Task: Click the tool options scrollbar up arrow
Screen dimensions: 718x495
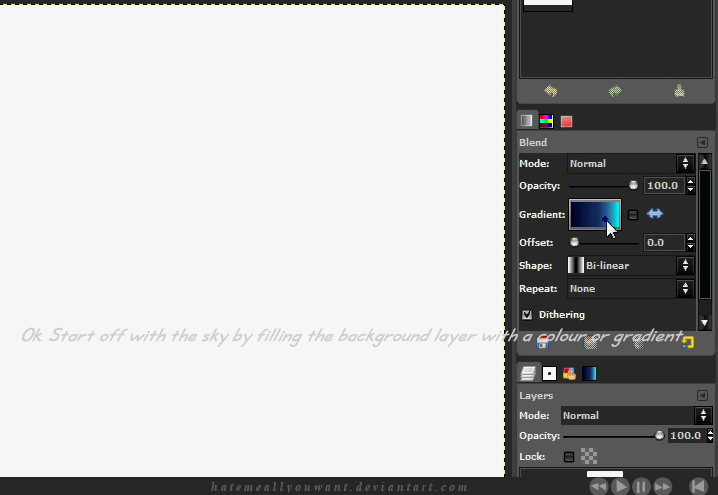Action: tap(704, 161)
